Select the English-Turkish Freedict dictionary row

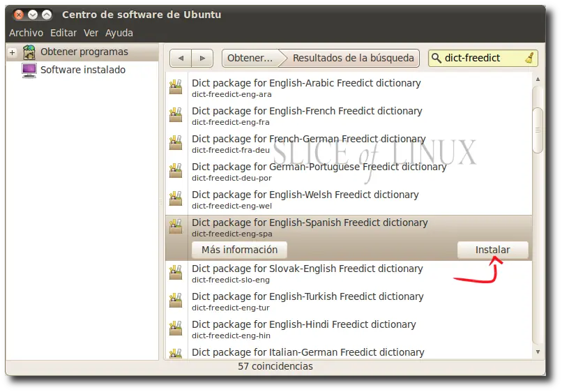pyautogui.click(x=349, y=301)
